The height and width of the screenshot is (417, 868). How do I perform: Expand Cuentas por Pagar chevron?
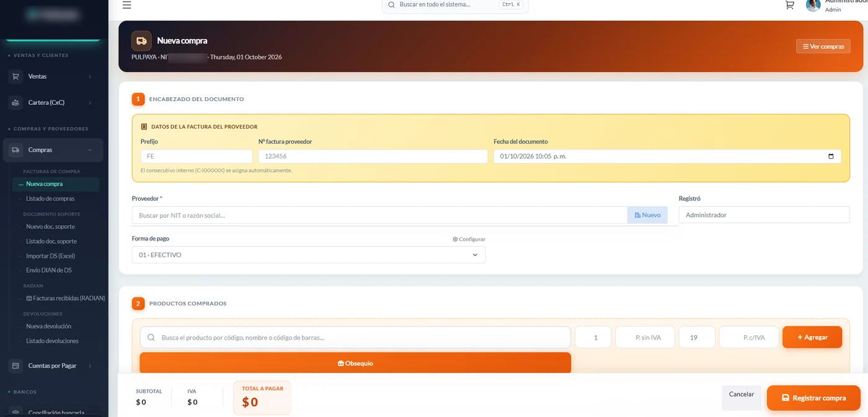coord(90,366)
